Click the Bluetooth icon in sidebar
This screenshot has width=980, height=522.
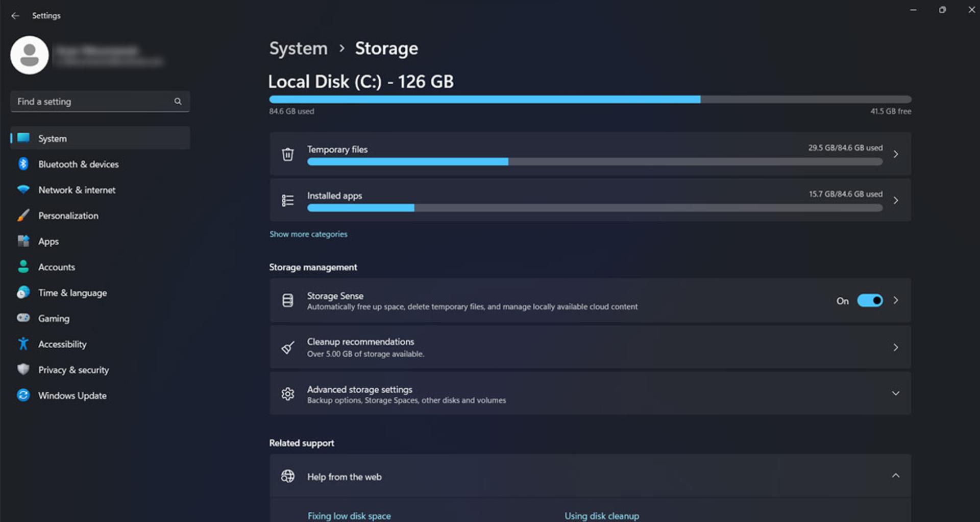23,164
